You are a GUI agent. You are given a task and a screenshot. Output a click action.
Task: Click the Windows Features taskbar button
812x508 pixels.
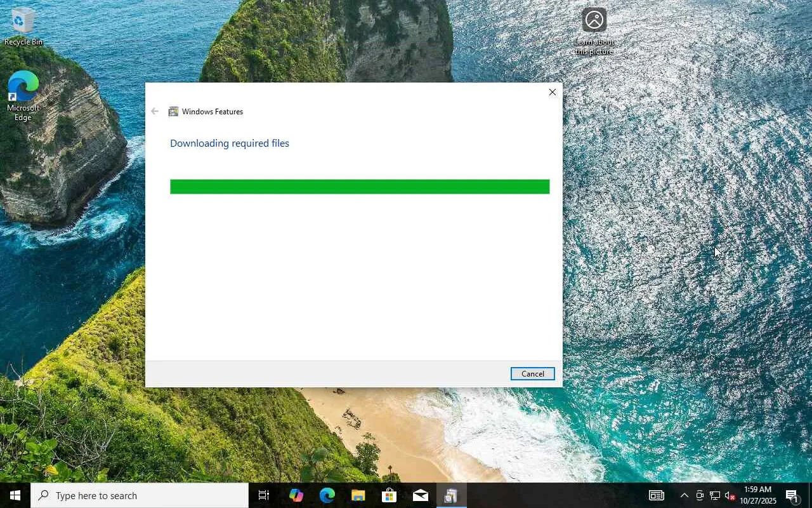451,495
